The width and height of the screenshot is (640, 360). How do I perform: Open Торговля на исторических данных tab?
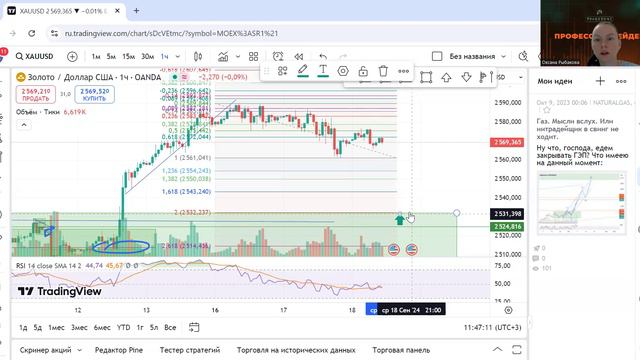[296, 350]
